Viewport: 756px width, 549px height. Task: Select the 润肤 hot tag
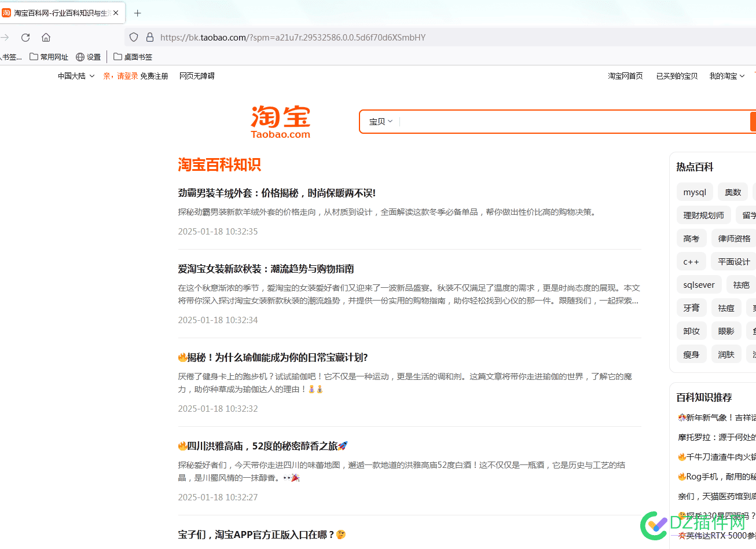point(726,354)
